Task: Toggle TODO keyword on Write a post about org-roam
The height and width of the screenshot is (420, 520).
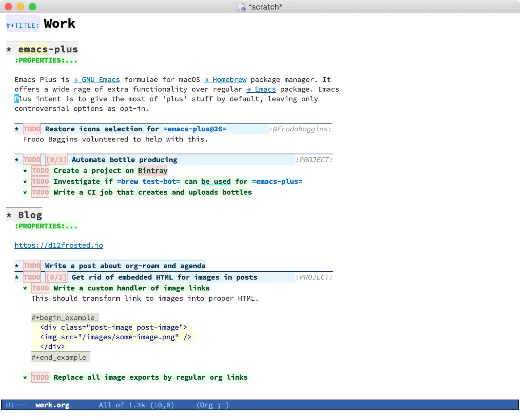Action: (32, 266)
